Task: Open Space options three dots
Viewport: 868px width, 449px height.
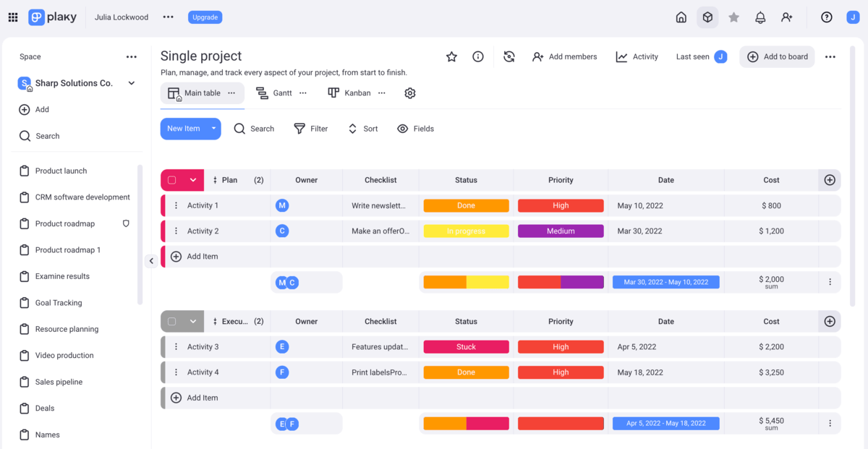Action: point(131,56)
